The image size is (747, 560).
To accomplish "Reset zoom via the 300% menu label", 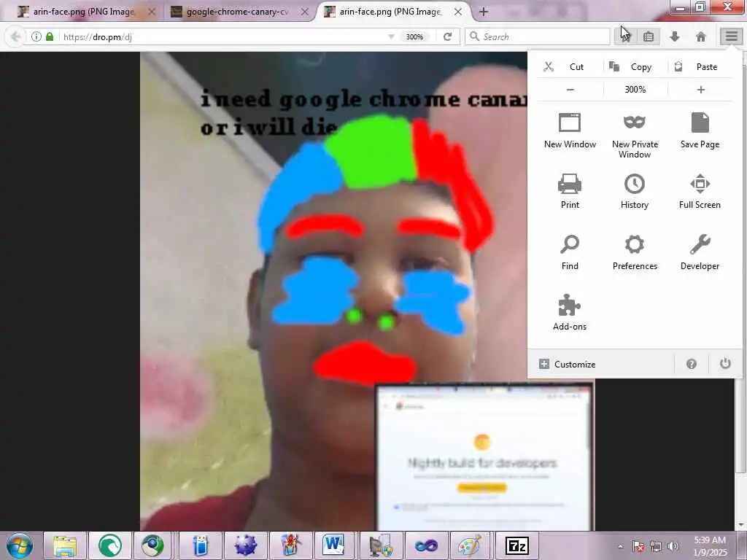I will click(635, 90).
